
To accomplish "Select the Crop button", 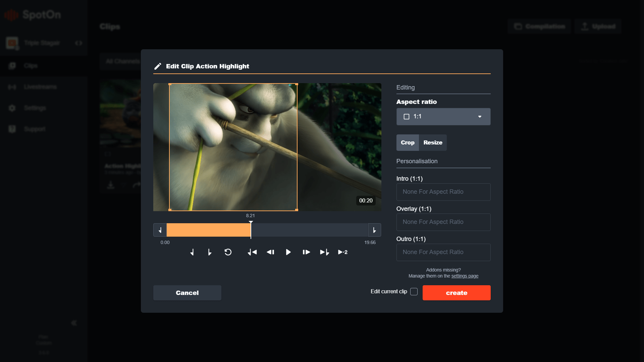I will click(x=407, y=142).
